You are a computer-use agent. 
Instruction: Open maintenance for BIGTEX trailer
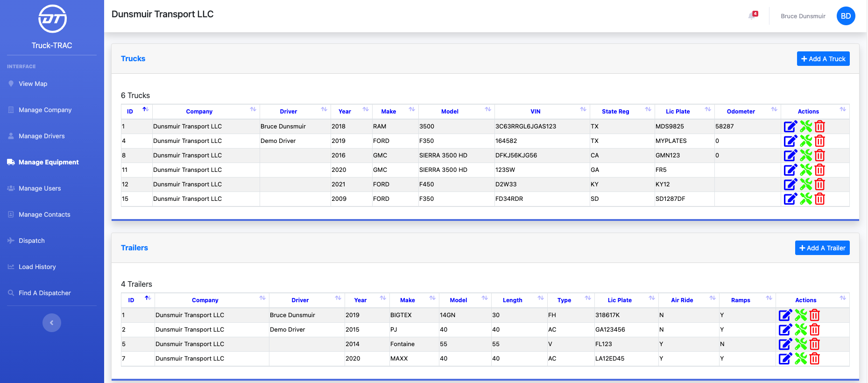801,315
